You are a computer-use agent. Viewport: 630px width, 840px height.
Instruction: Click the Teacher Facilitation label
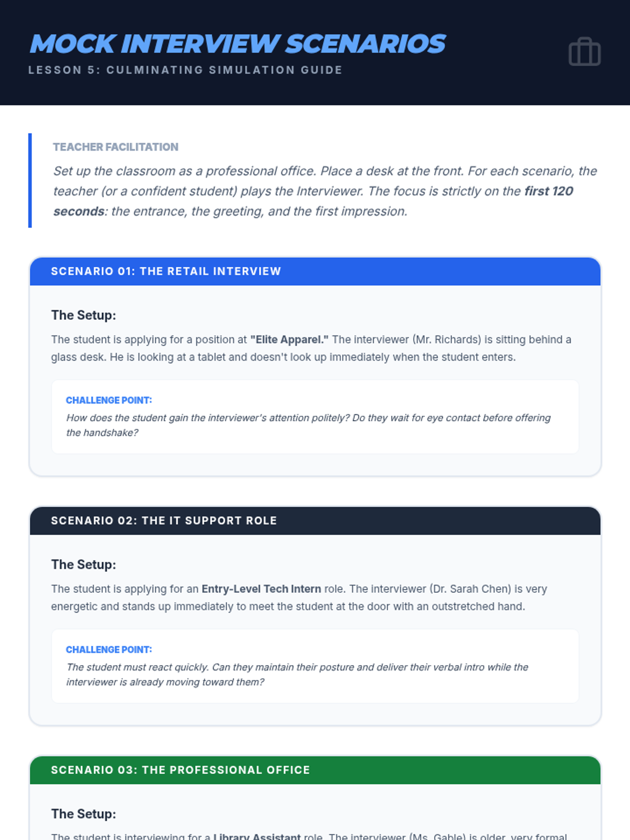[x=115, y=147]
